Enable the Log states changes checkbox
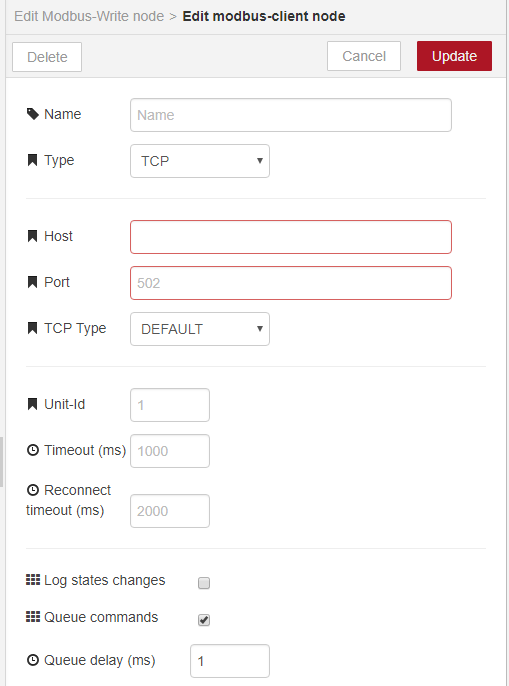This screenshot has width=509, height=686. 204,583
